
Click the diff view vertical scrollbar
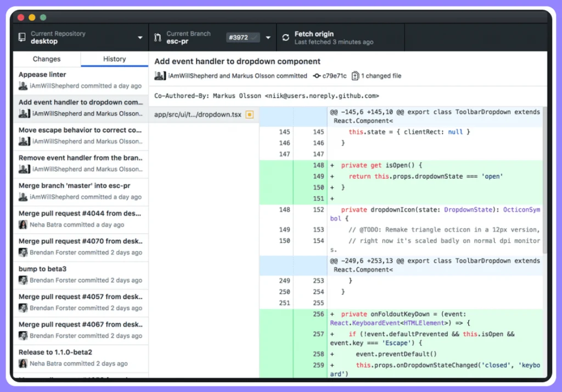(x=545, y=180)
